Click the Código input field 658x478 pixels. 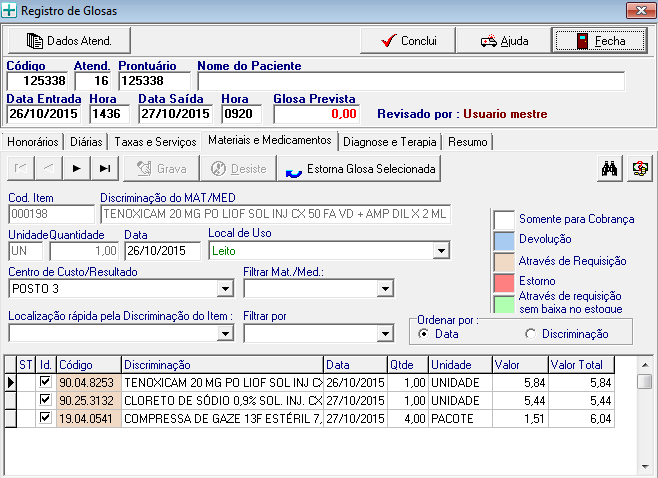point(37,81)
